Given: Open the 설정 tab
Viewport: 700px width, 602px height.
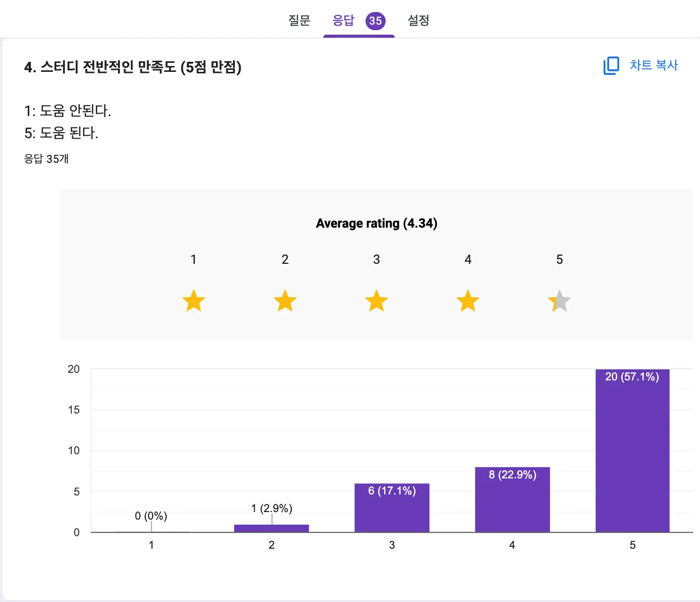Looking at the screenshot, I should (x=418, y=21).
